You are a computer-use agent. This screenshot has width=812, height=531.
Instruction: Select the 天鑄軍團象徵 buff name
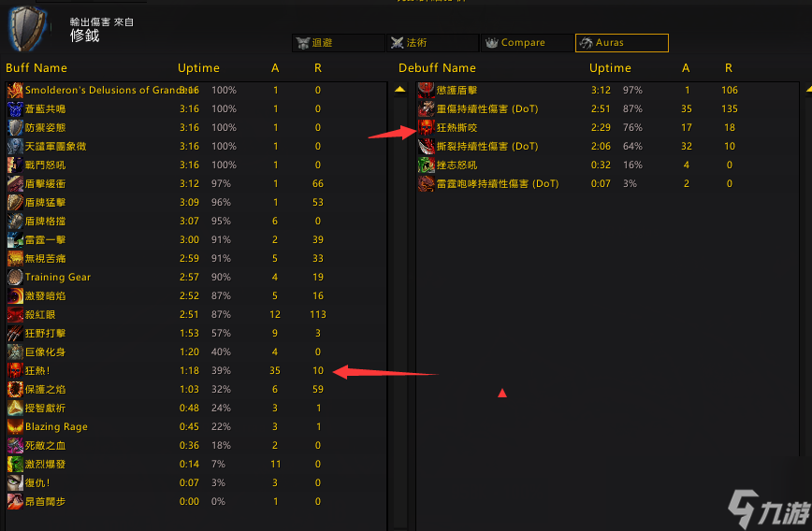click(x=56, y=147)
